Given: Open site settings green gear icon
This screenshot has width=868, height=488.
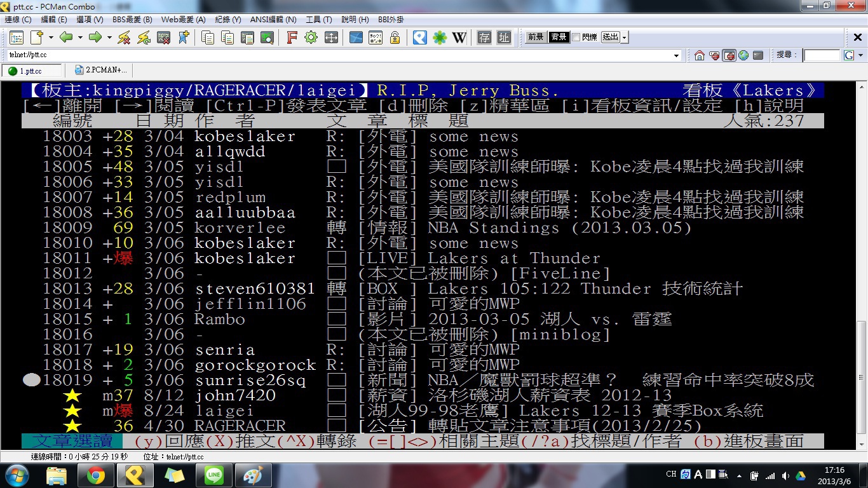Looking at the screenshot, I should pos(311,37).
